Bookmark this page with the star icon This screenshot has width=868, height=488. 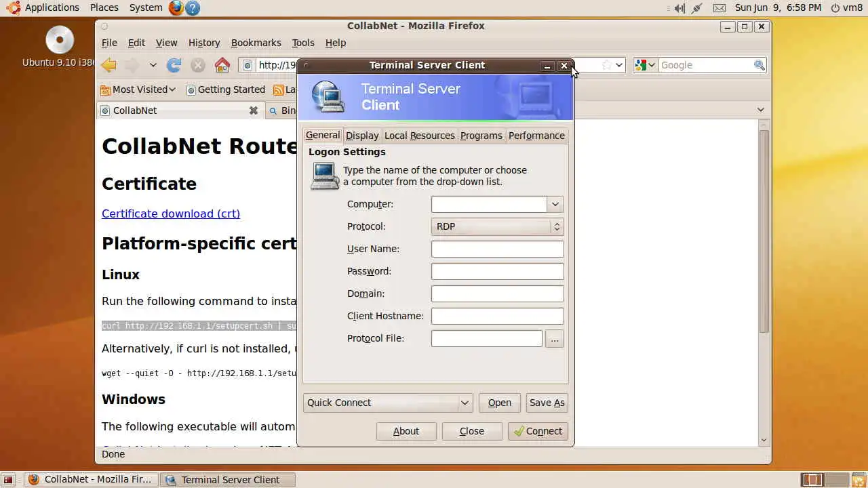(x=606, y=65)
